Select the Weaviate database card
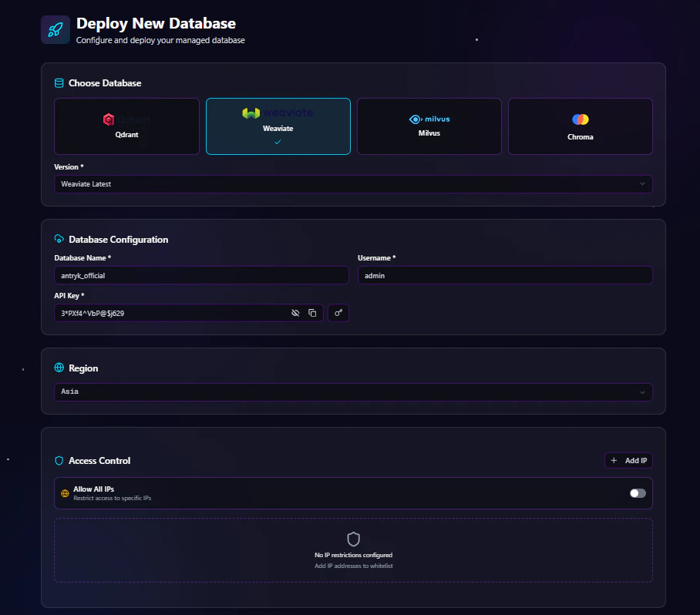Screen dimensions: 700x615 coord(278,126)
